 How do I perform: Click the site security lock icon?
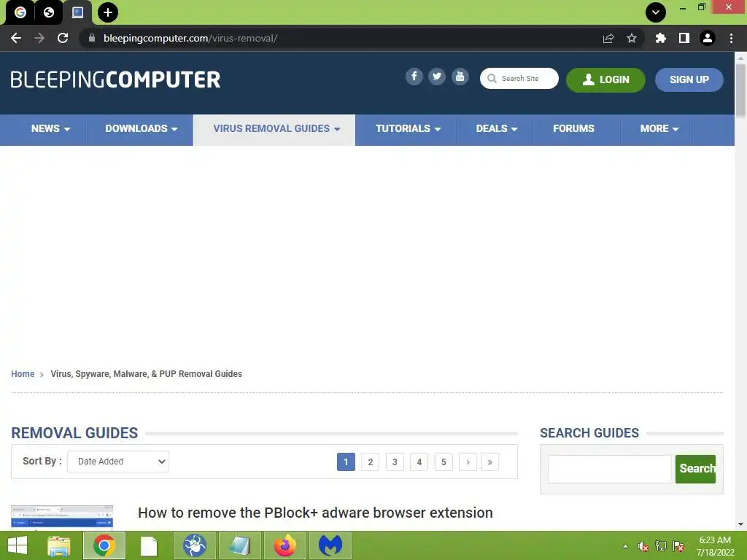pyautogui.click(x=91, y=38)
